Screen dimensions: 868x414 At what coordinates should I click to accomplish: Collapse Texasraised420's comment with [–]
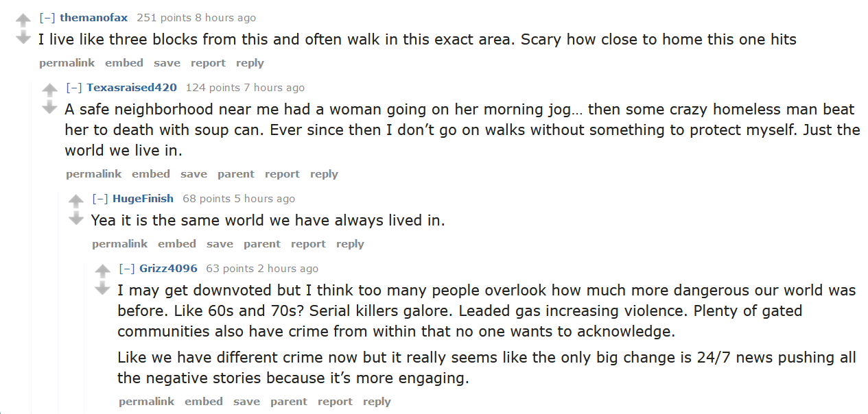tap(74, 88)
